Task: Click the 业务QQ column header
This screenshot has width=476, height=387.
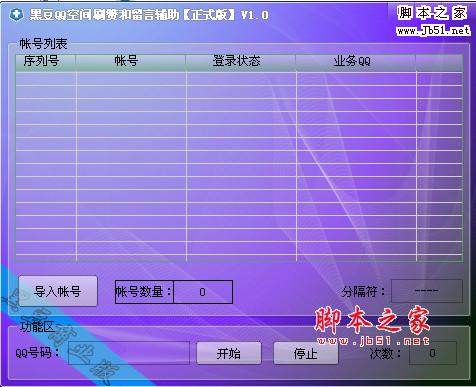Action: tap(356, 62)
